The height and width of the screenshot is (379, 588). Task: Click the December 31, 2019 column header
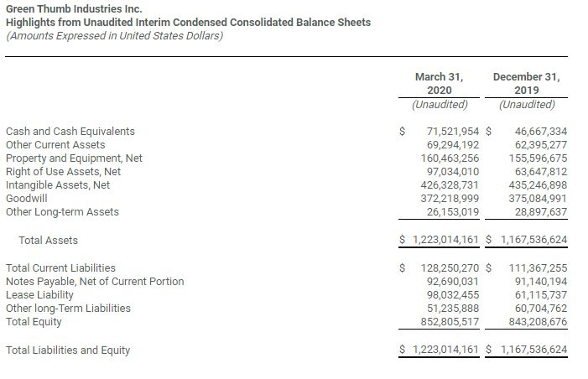(526, 84)
